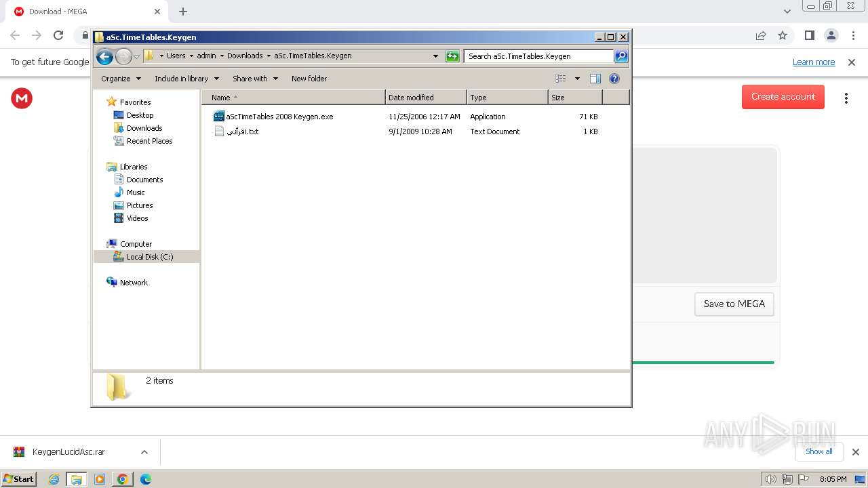
Task: Click the text document file icon
Action: [219, 131]
